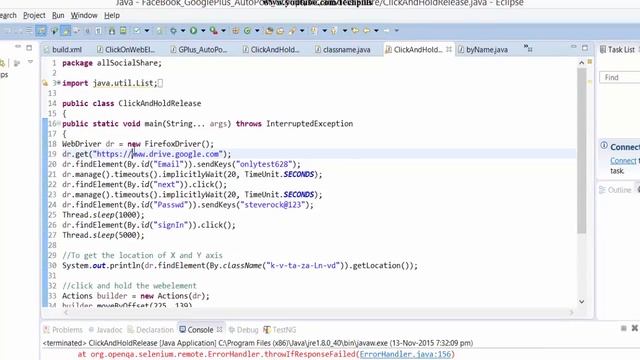Click the Remove Launch X icon in console
Viewport: 640px width, 360px height.
pyautogui.click(x=635, y=328)
